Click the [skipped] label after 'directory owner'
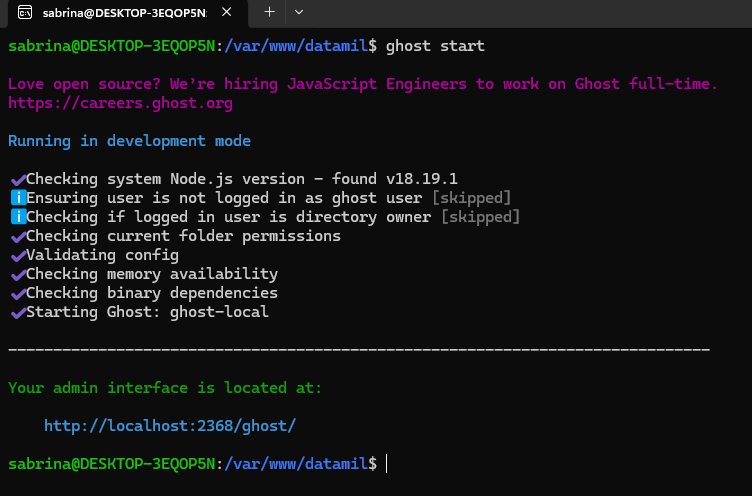Screen dimensions: 752x496 (481, 217)
